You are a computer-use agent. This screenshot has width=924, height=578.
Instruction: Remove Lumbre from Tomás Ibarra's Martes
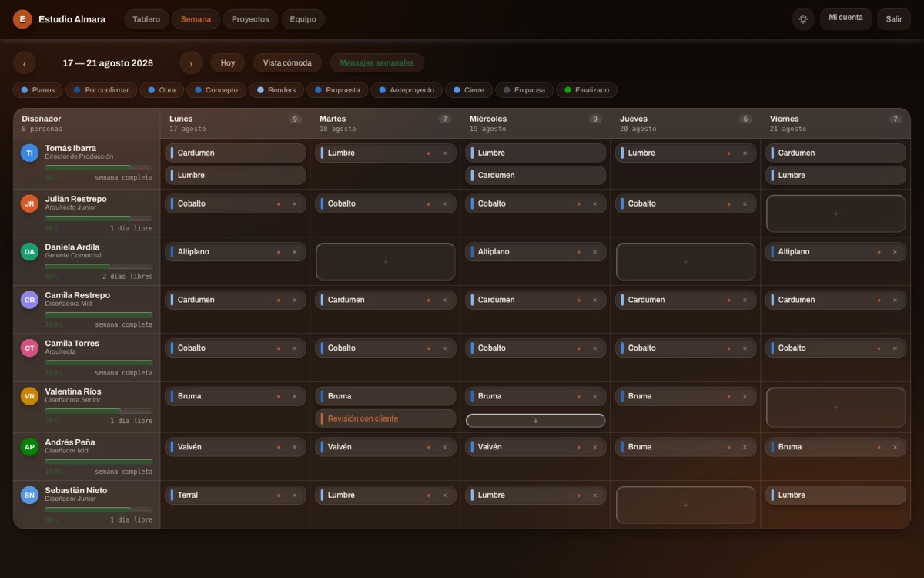click(x=444, y=153)
